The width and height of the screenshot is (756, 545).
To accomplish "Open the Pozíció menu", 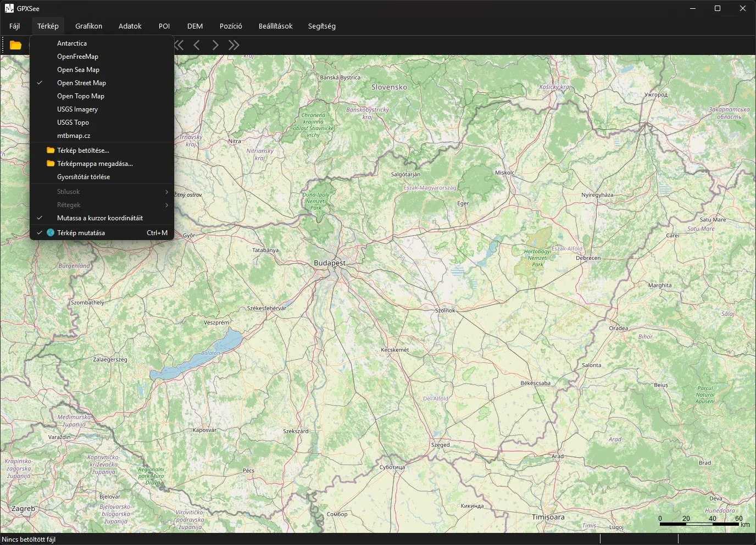I will [x=231, y=26].
